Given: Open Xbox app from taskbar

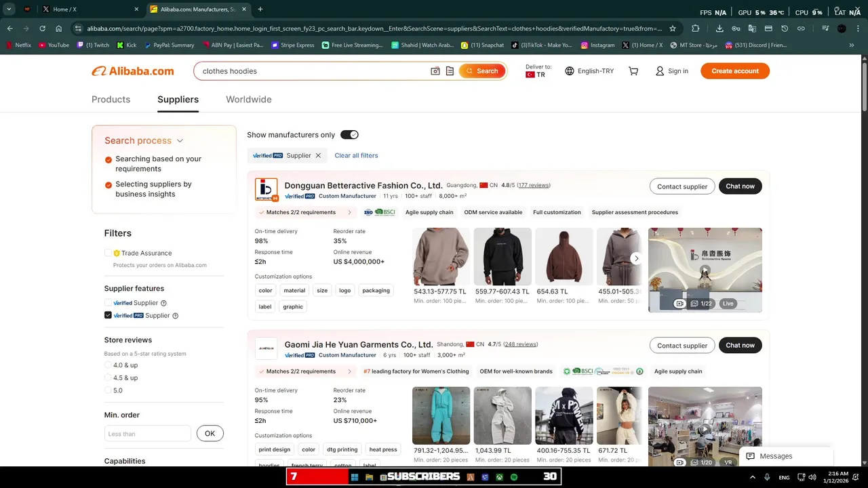Looking at the screenshot, I should click(x=500, y=476).
